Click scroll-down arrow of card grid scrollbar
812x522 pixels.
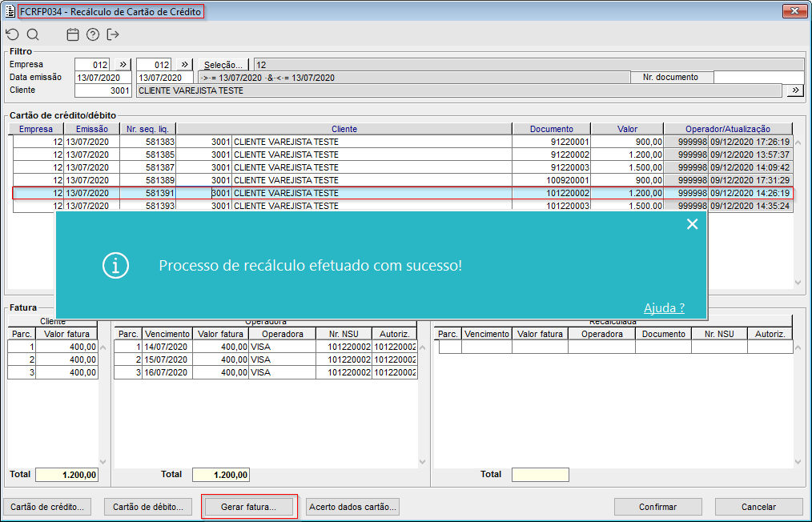click(798, 283)
